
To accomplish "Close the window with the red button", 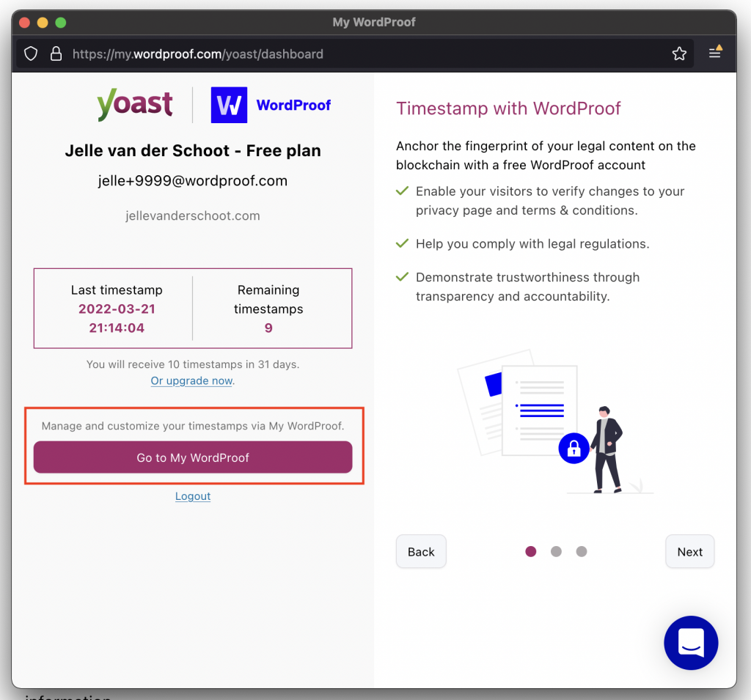I will [x=24, y=23].
